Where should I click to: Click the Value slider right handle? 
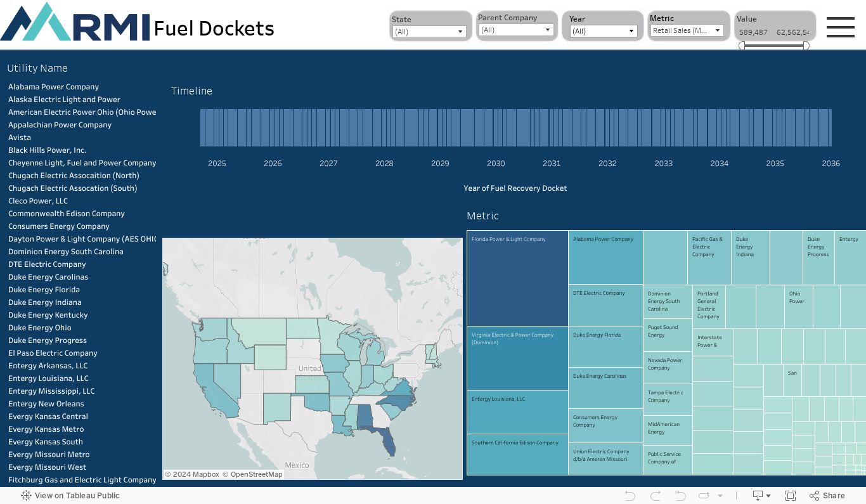pyautogui.click(x=806, y=46)
